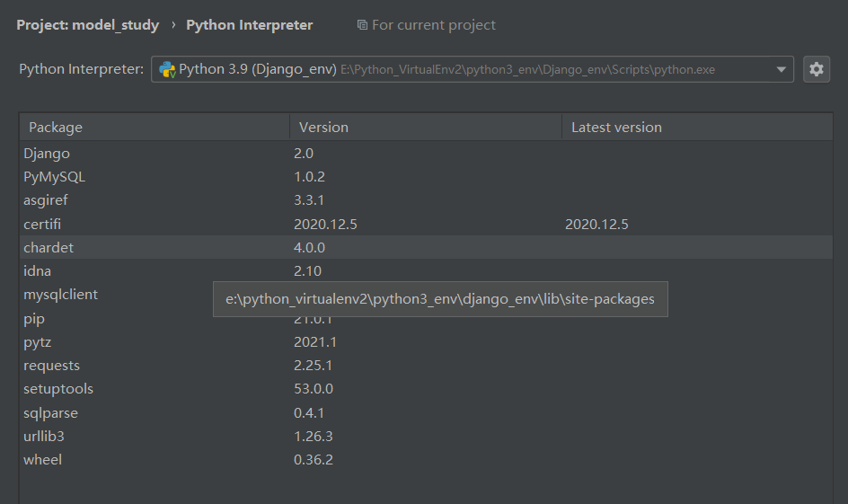Select the Django package row
This screenshot has height=504, width=848.
click(426, 153)
